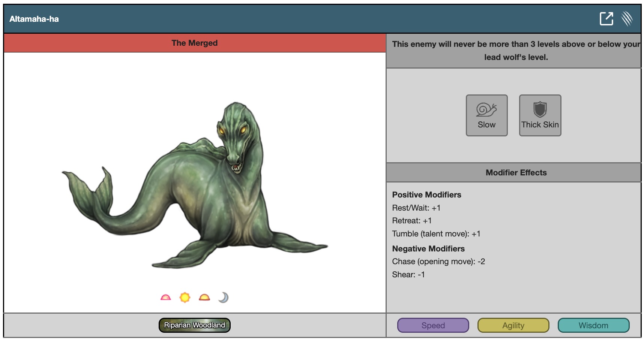This screenshot has height=341, width=644.
Task: Select the Chase (opening move) modifier line
Action: click(438, 262)
